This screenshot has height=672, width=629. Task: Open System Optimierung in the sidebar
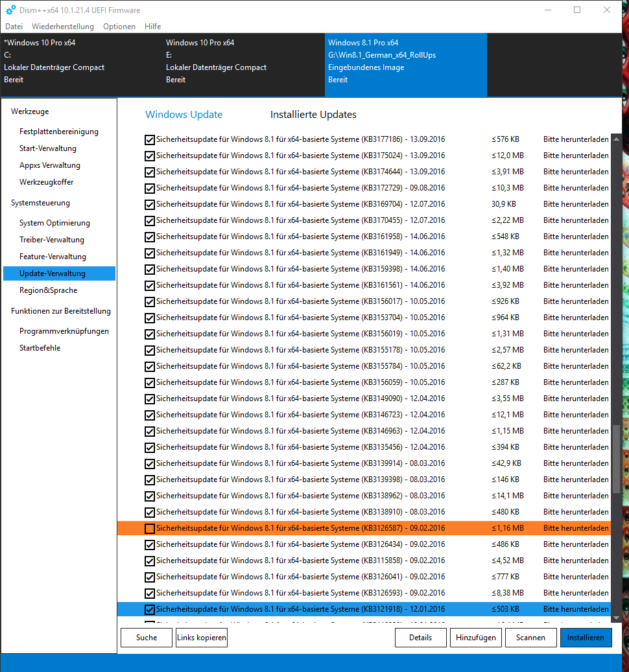tap(54, 223)
